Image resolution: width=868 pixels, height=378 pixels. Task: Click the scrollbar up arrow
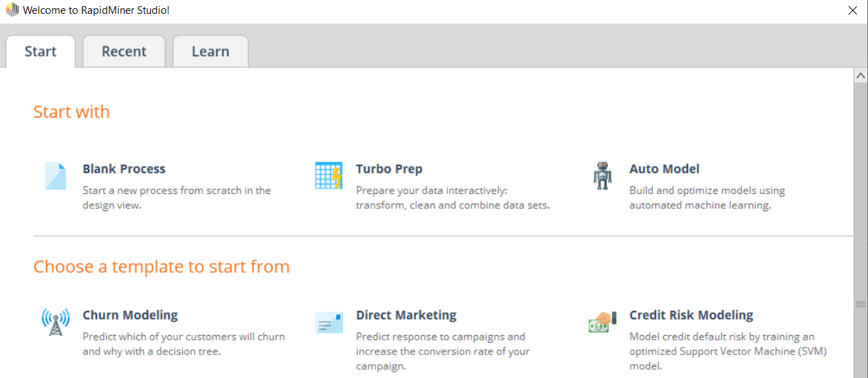(860, 75)
